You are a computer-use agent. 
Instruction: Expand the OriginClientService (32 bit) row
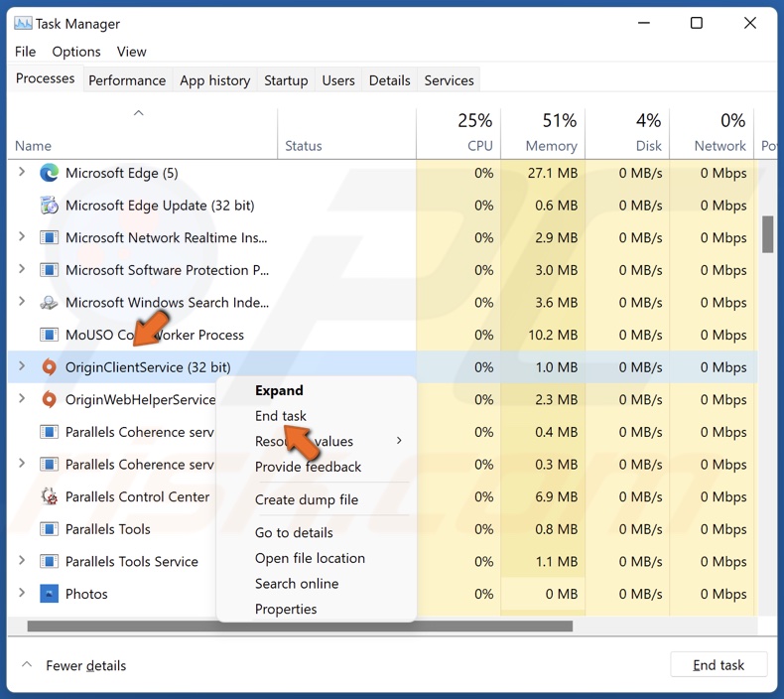point(22,366)
